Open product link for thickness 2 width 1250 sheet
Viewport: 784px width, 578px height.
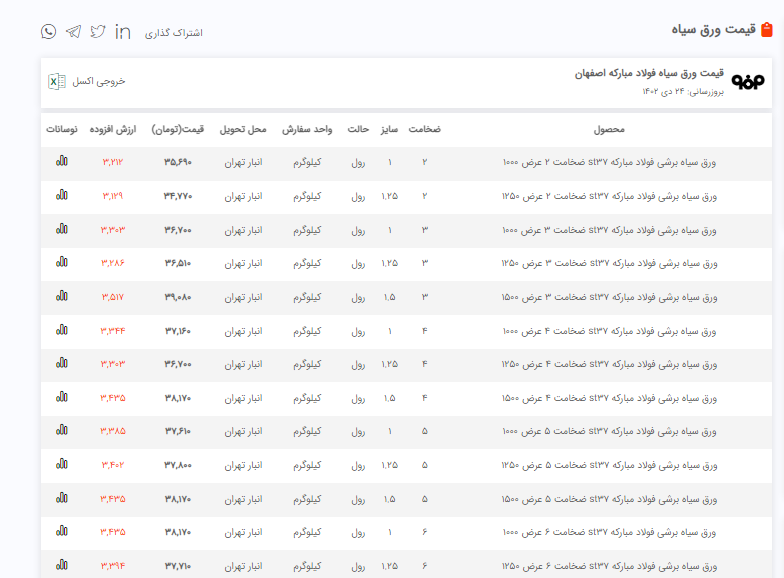(x=609, y=196)
